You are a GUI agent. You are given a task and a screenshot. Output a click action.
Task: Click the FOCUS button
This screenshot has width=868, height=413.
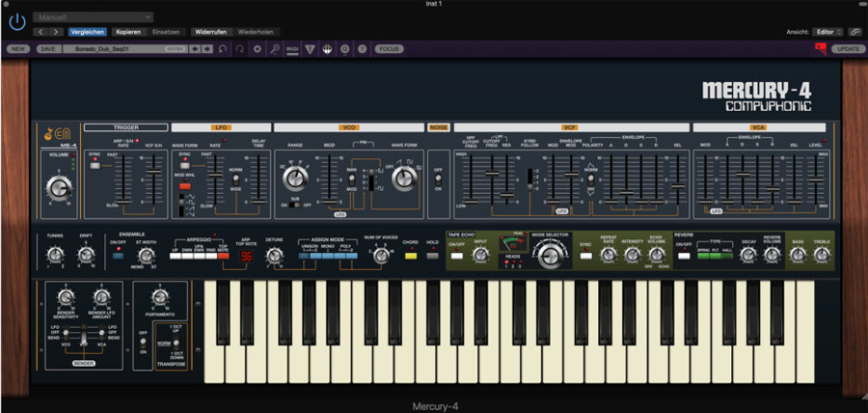(x=390, y=49)
